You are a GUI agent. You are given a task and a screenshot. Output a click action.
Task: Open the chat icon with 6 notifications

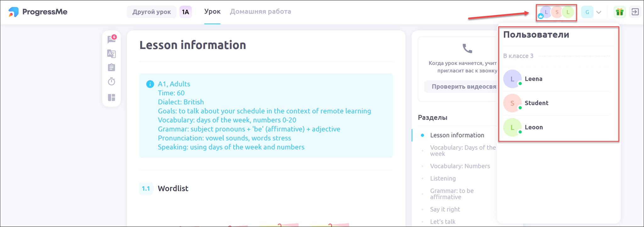point(112,39)
